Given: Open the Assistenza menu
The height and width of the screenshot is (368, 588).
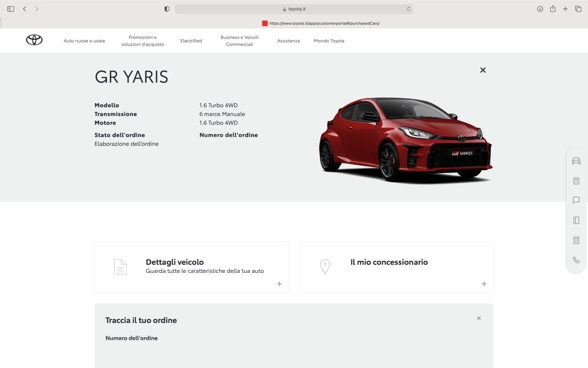Looking at the screenshot, I should point(288,41).
